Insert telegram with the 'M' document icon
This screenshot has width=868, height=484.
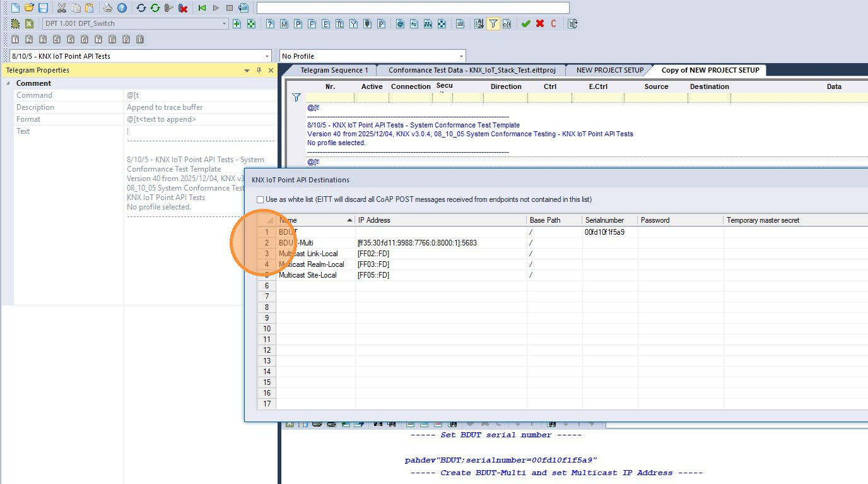[284, 24]
